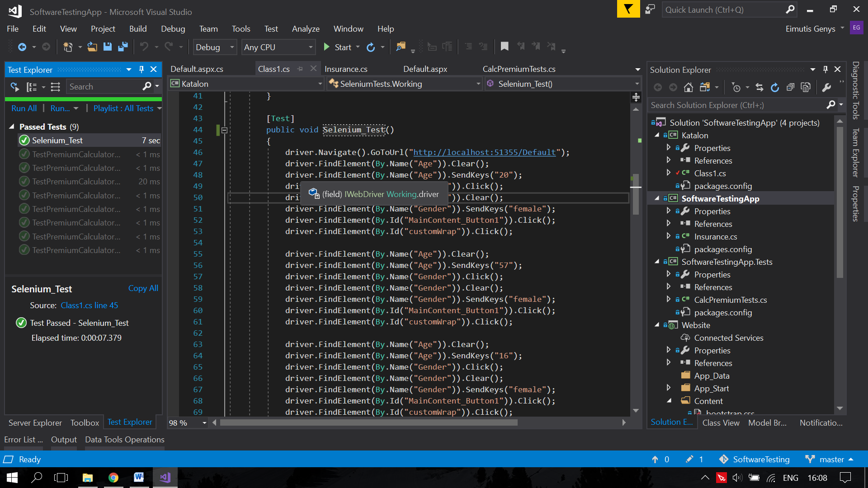Image resolution: width=868 pixels, height=488 pixels.
Task: Toggle pin on Class1.cs tab
Action: pyautogui.click(x=300, y=69)
